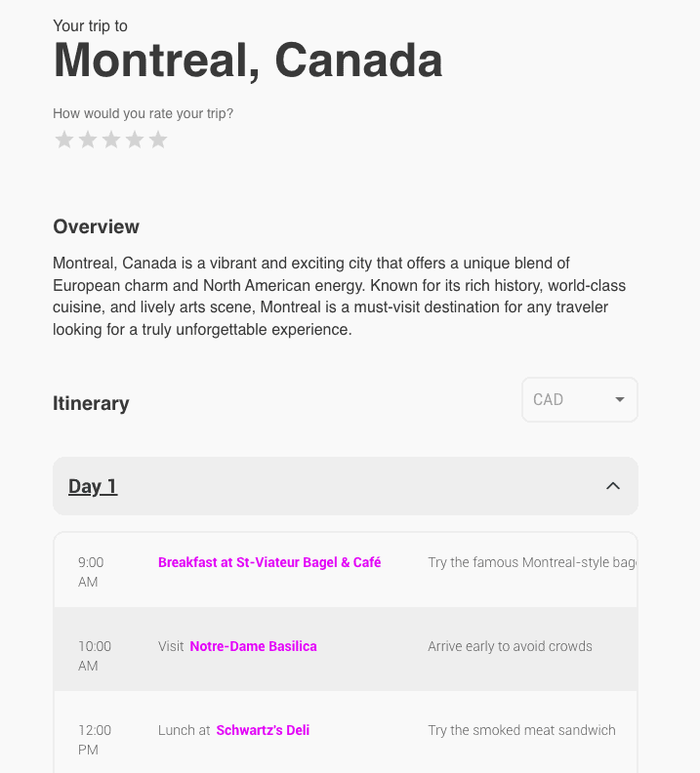Rate the trip five stars
This screenshot has width=700, height=773.
(x=158, y=140)
